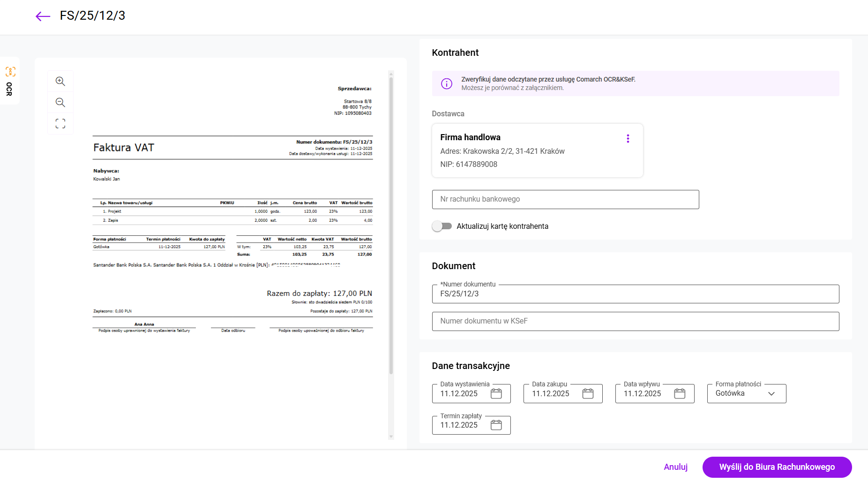The width and height of the screenshot is (868, 482).
Task: Expand invoice preview to fullscreen
Action: coord(60,123)
